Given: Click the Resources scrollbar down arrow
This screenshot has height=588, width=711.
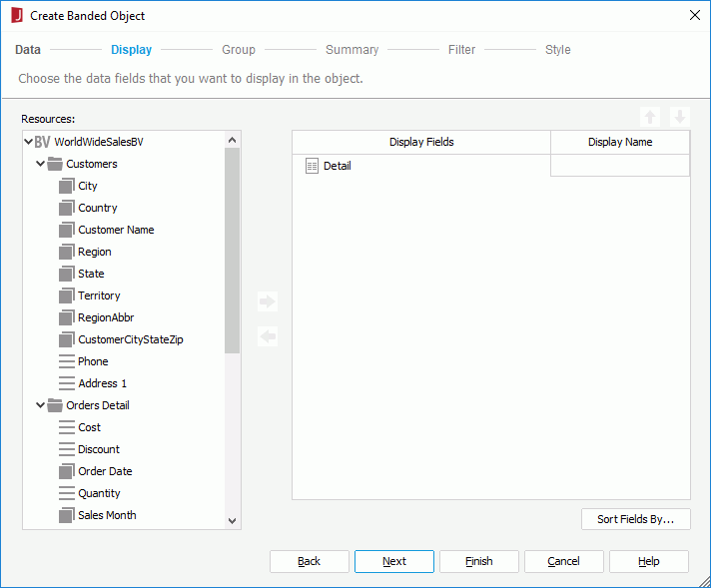Looking at the screenshot, I should (x=232, y=520).
